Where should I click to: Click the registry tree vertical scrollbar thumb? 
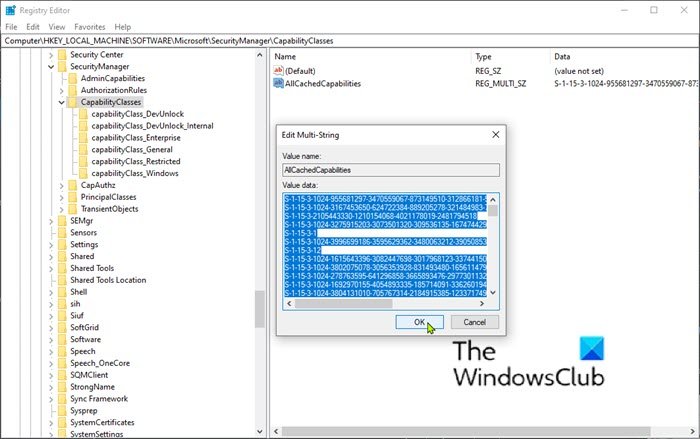coord(260,309)
